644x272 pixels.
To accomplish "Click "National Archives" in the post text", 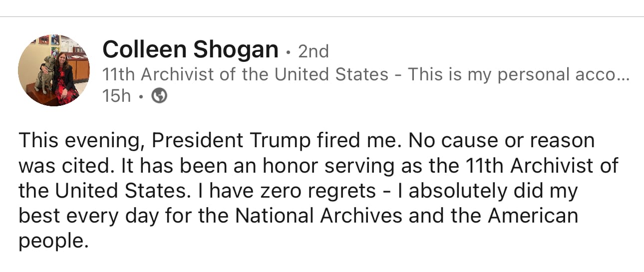I will click(x=319, y=216).
